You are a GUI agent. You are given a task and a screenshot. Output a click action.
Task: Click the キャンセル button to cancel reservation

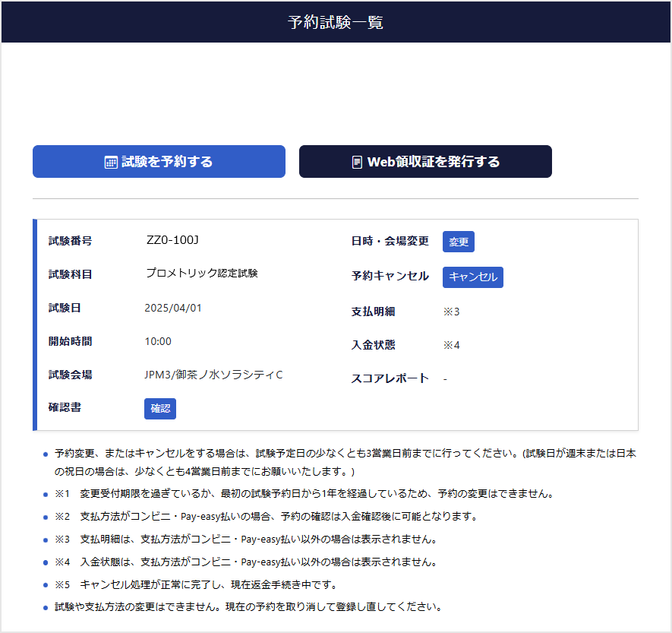click(x=473, y=277)
